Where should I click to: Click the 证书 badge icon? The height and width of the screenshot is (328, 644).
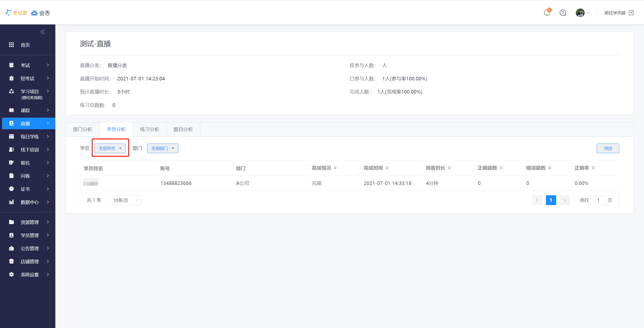(11, 189)
